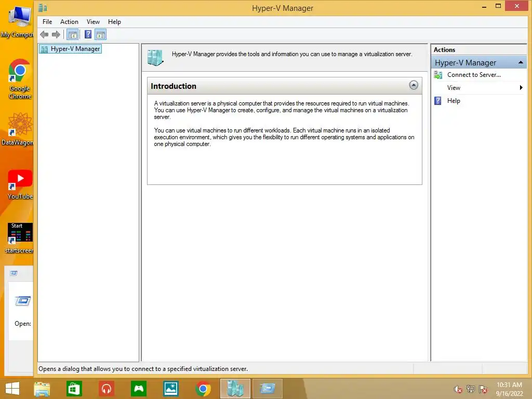Toggle the Show/Hide Action Pane toolbar button
This screenshot has width=532, height=399.
[101, 34]
